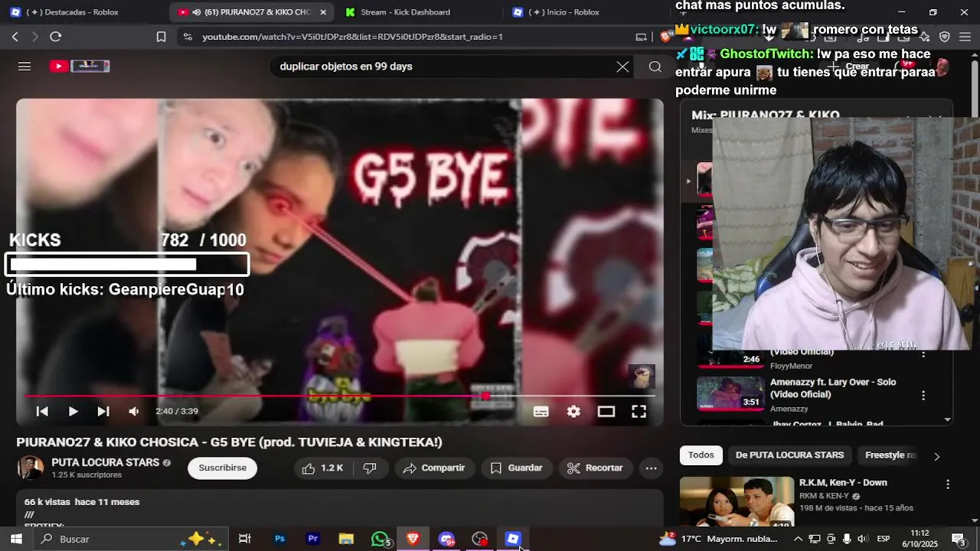Open Brave browser from the taskbar
Viewport: 980px width, 551px height.
pyautogui.click(x=413, y=539)
